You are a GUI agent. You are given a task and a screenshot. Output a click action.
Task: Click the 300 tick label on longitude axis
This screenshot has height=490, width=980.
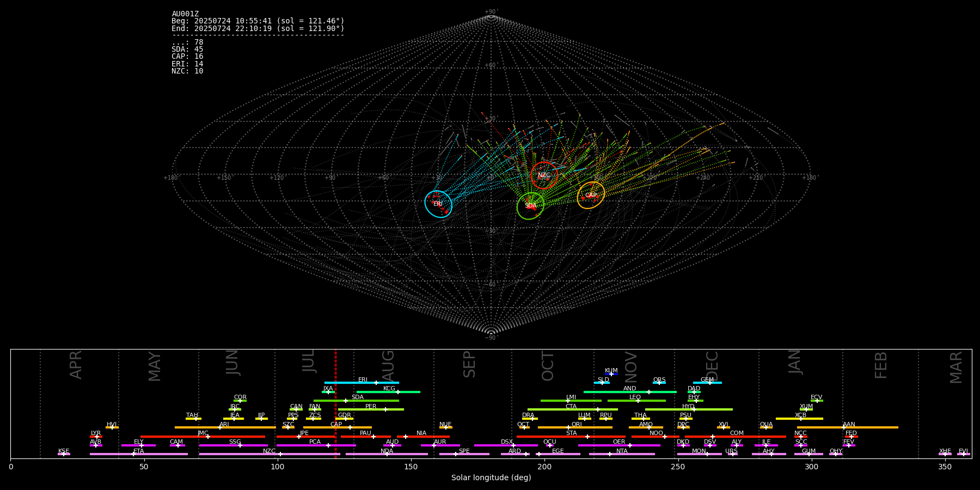tap(811, 467)
